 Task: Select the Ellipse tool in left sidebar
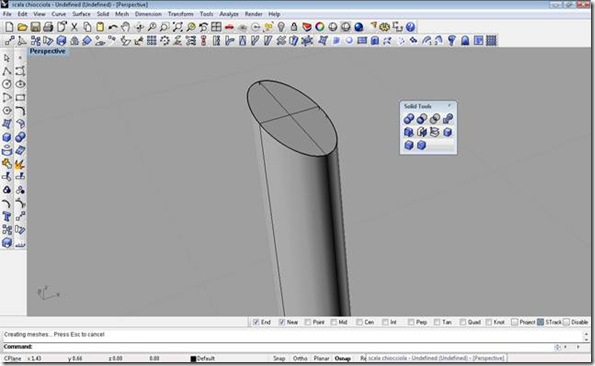pyautogui.click(x=20, y=84)
